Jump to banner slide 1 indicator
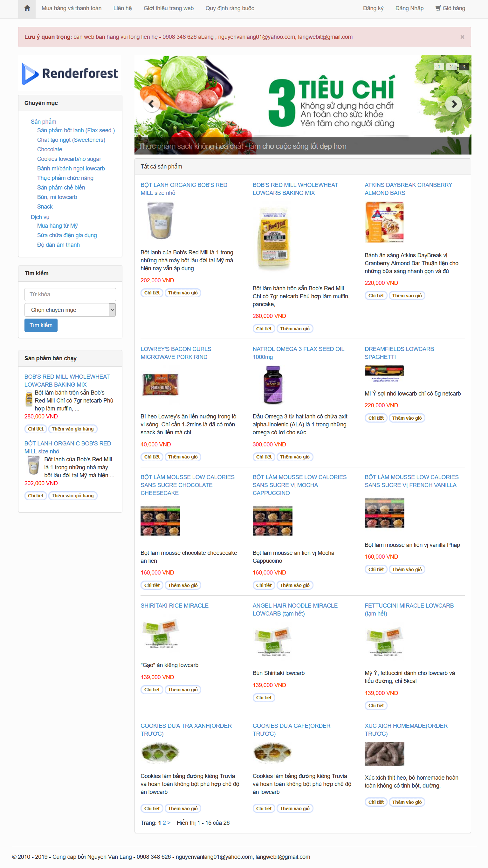Screen dimensions: 488x868 coord(439,66)
